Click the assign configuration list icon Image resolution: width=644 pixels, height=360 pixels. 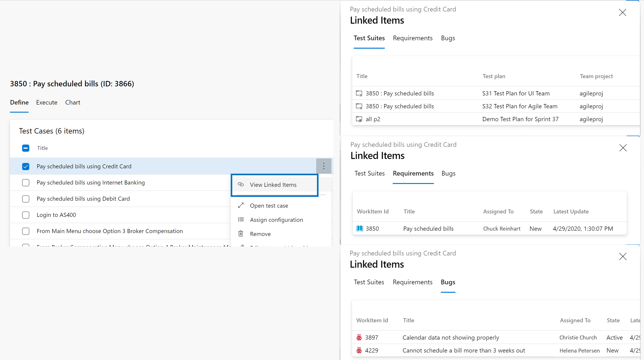pos(241,219)
